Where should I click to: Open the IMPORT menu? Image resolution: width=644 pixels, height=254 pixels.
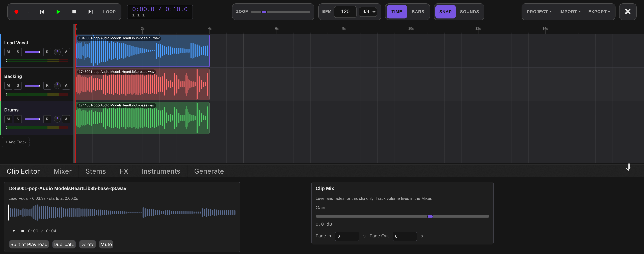click(x=570, y=12)
